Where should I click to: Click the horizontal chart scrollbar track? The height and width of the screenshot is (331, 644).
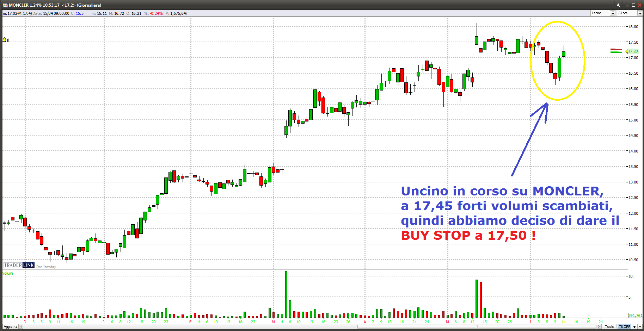(x=310, y=326)
